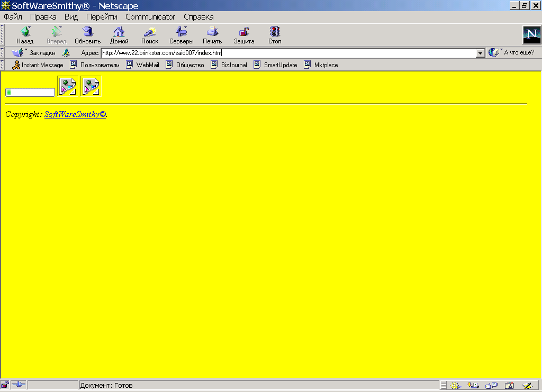The width and height of the screenshot is (542, 392).
Task: Open Navigator from the component bar
Action: tap(455, 386)
